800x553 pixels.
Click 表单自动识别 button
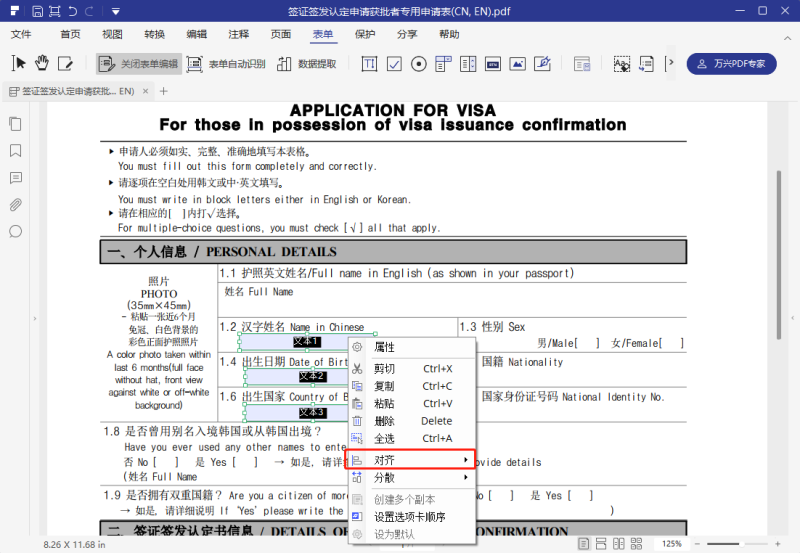(226, 64)
